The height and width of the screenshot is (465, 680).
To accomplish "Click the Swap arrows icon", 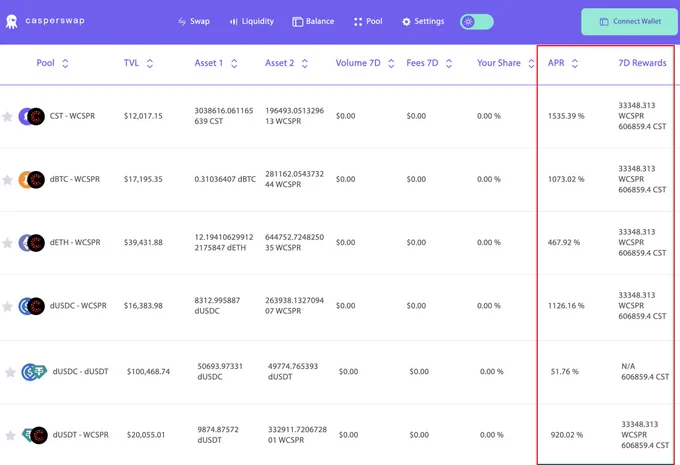I will pyautogui.click(x=182, y=21).
